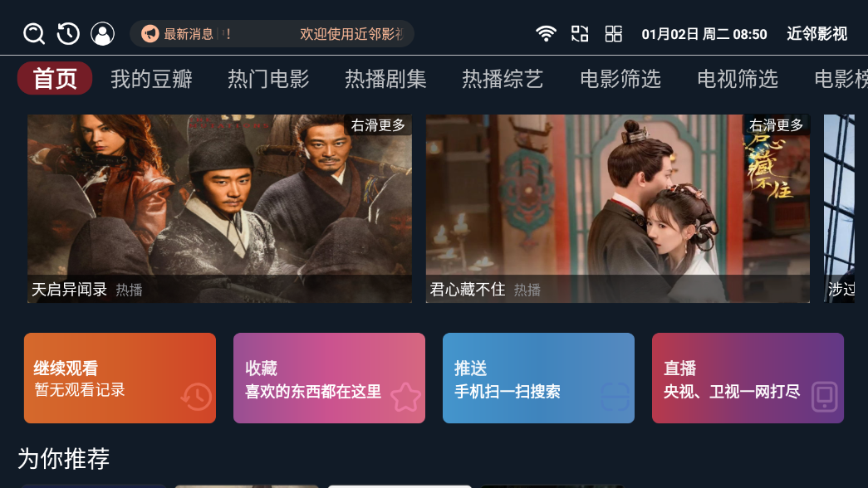Open the Wi-Fi status icon

point(546,34)
